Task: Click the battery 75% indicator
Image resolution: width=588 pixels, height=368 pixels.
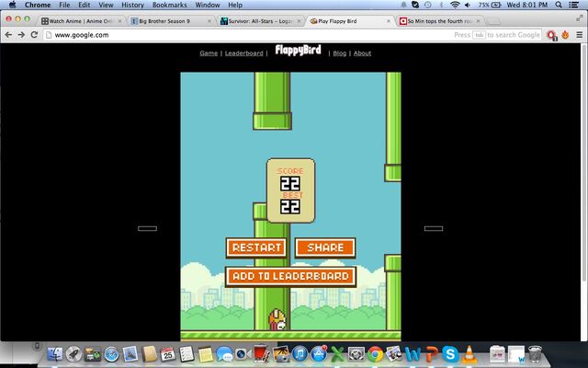Action: (490, 5)
